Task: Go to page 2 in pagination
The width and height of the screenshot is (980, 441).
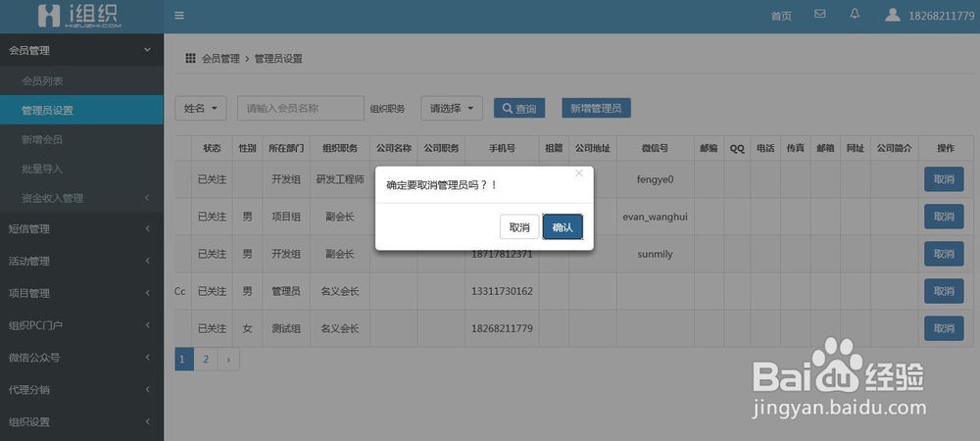Action: pos(206,360)
